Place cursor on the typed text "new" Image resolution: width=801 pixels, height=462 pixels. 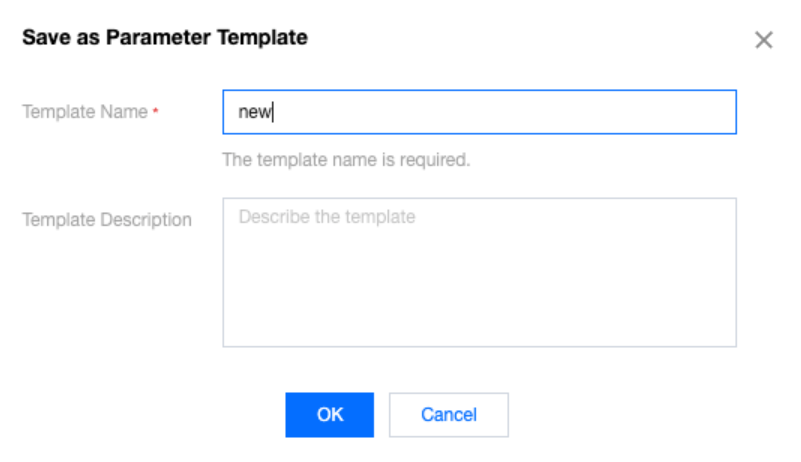[x=254, y=112]
